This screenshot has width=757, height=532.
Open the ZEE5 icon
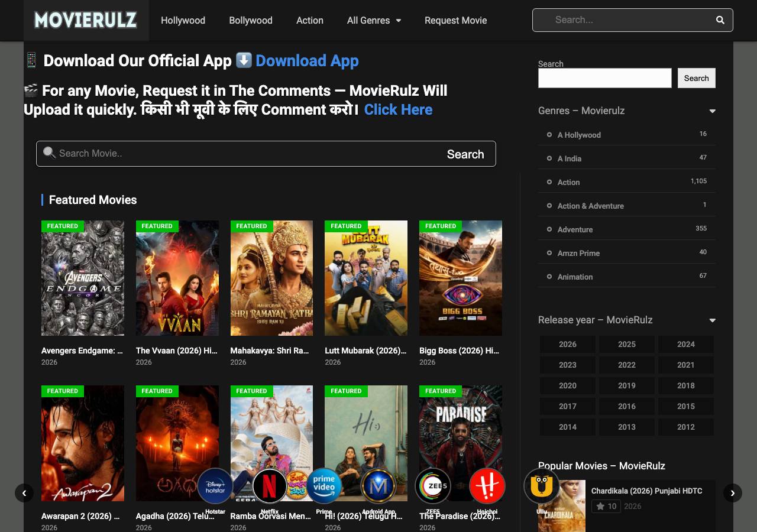(433, 486)
